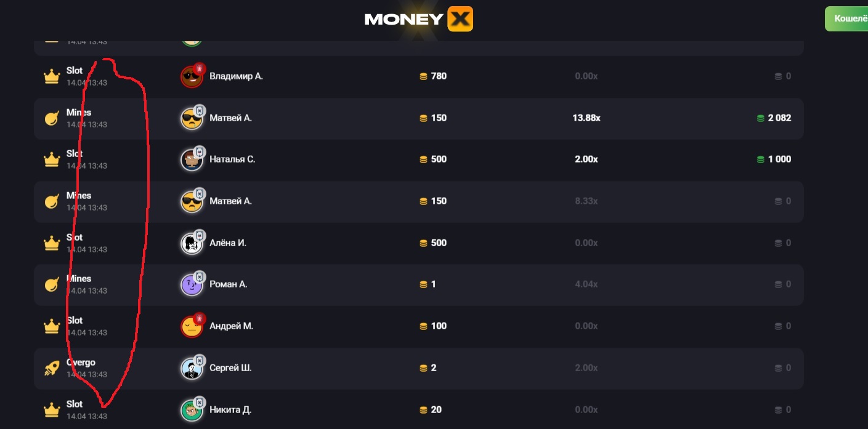Click Алёна И. avatar picture
This screenshot has width=868, height=429.
(192, 243)
